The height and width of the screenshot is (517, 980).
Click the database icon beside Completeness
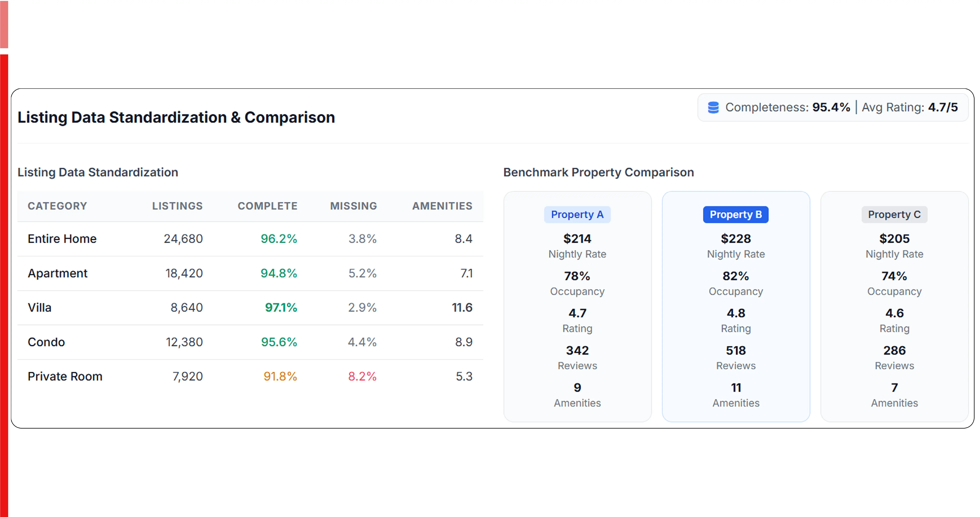point(713,107)
